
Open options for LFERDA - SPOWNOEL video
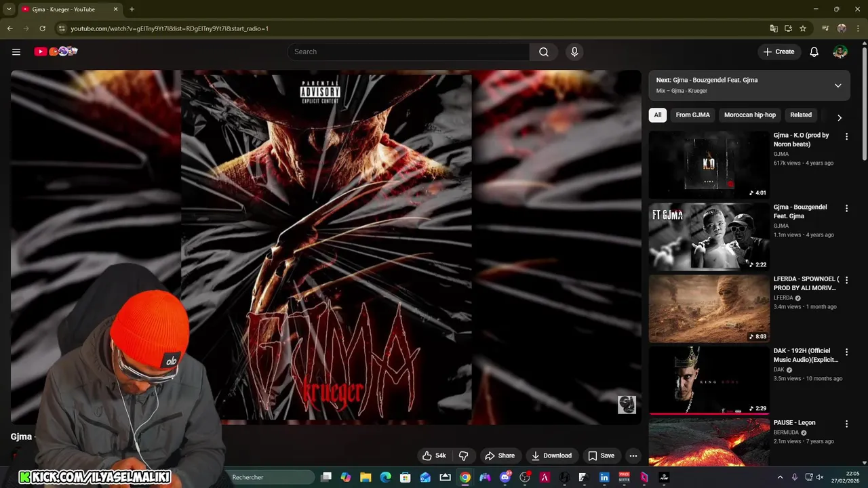pyautogui.click(x=846, y=280)
